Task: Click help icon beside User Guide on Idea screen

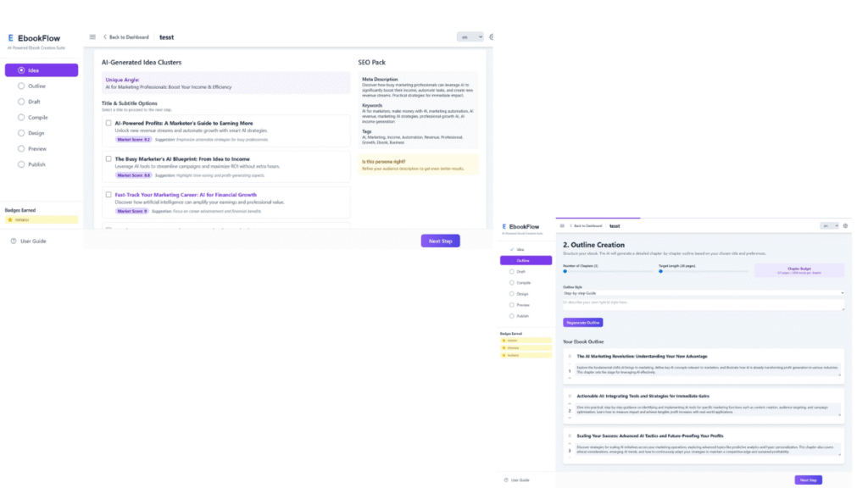Action: 14,241
